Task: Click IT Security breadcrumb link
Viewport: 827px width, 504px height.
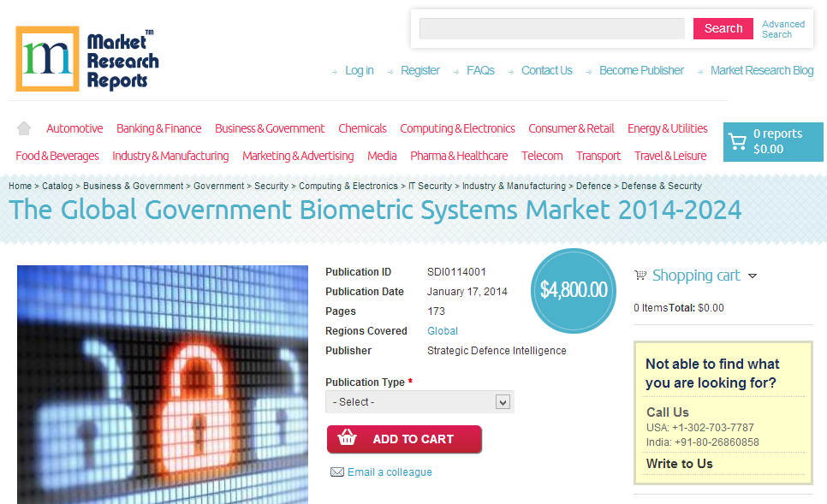Action: [x=430, y=186]
